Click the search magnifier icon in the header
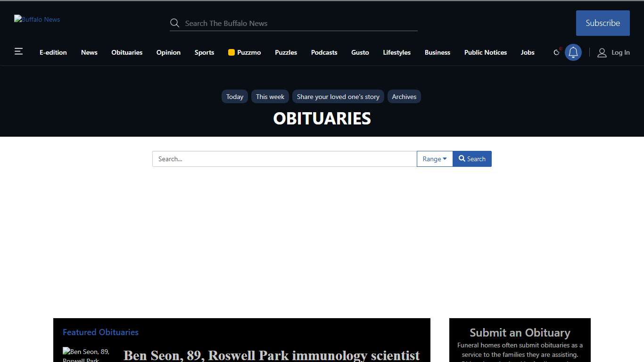This screenshot has width=644, height=362. 174,23
